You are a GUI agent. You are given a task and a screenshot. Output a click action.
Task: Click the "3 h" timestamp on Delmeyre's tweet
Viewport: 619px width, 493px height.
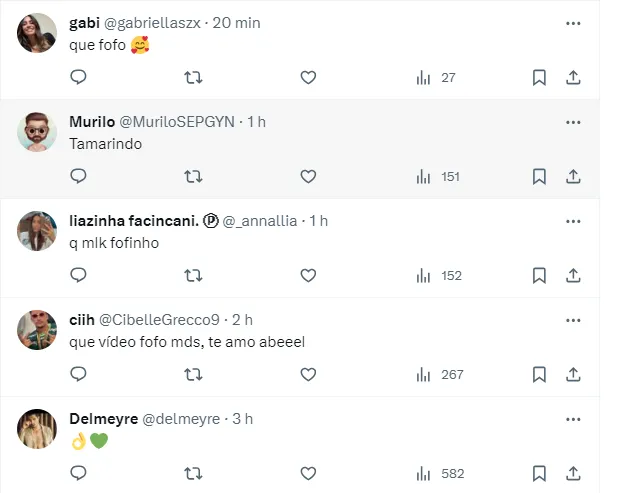[x=244, y=419]
